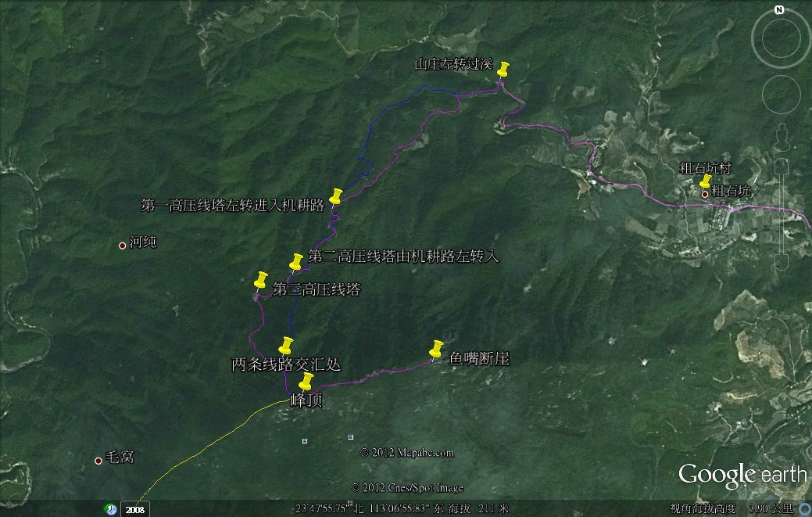This screenshot has width=812, height=517.
Task: Click the 第三高压线塔 pushpin
Action: pyautogui.click(x=261, y=280)
